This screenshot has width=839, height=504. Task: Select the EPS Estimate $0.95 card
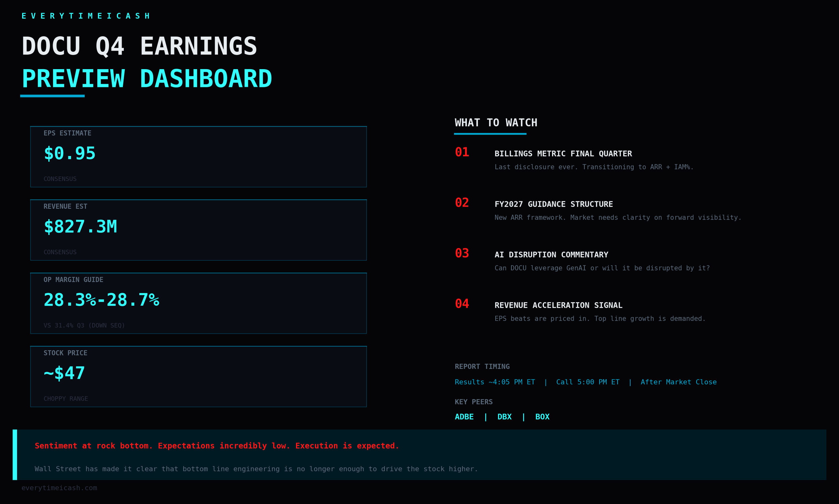point(198,157)
